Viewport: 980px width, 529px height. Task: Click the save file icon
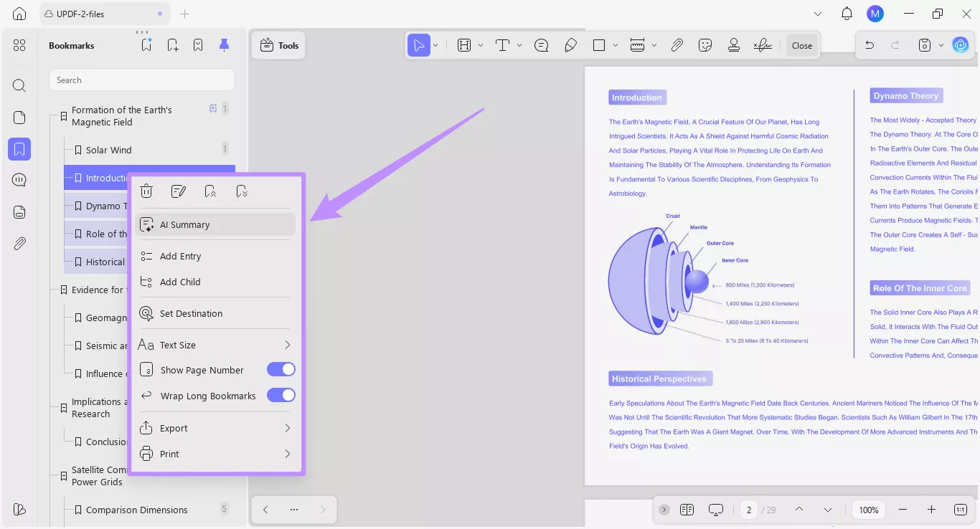[925, 45]
